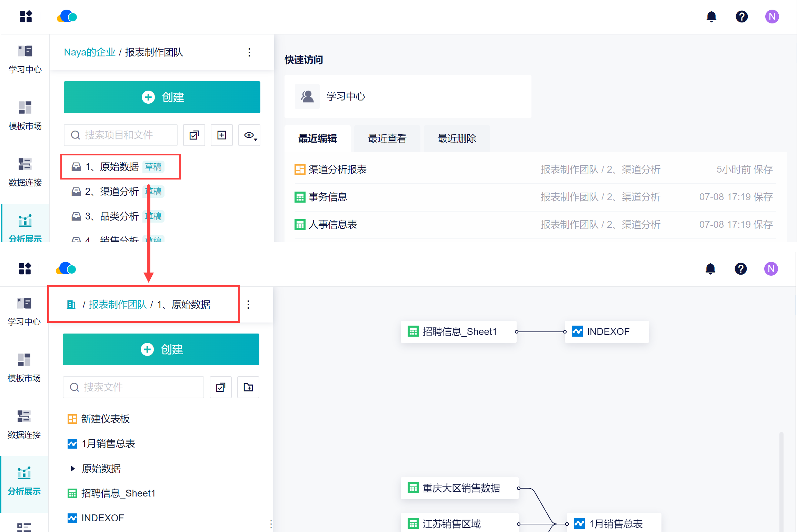Open project 2、渠道分析

pyautogui.click(x=117, y=192)
